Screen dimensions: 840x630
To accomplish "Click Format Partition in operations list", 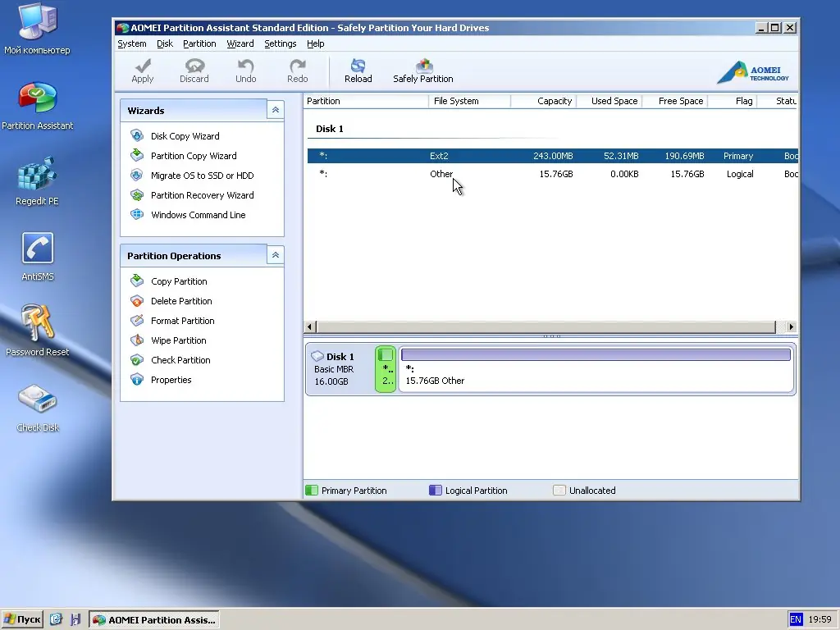I will pyautogui.click(x=182, y=321).
